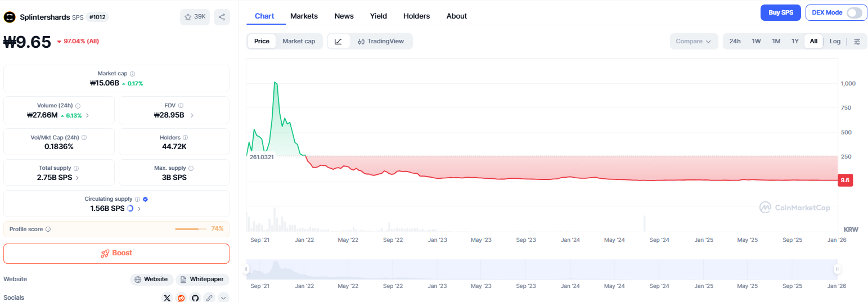Click the Vol/Mkt Cap (24h) info icon

[x=84, y=137]
